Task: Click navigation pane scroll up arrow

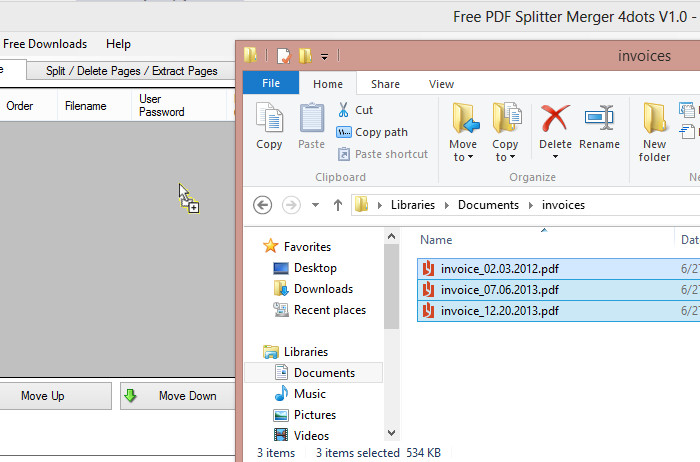Action: pos(392,236)
